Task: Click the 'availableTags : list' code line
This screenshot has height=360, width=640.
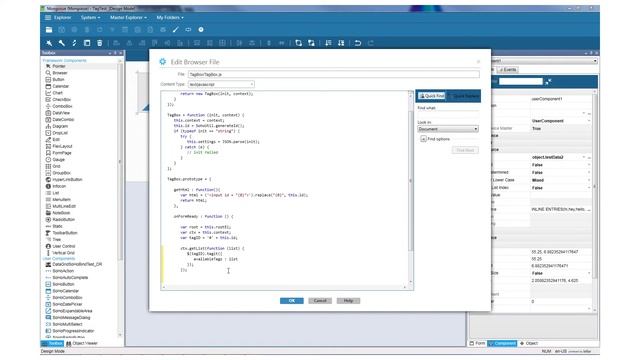Action: pos(216,259)
